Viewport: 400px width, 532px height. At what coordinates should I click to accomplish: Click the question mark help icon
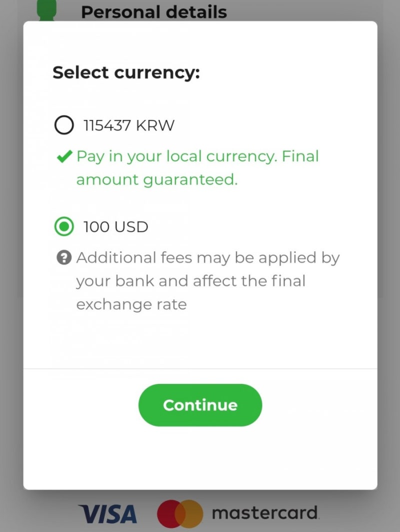tap(63, 258)
